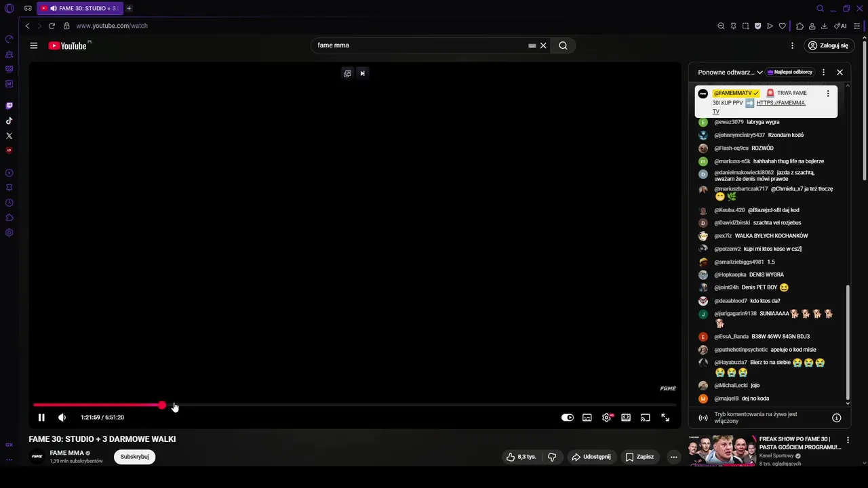Open the browser extensions puzzle icon

point(800,26)
